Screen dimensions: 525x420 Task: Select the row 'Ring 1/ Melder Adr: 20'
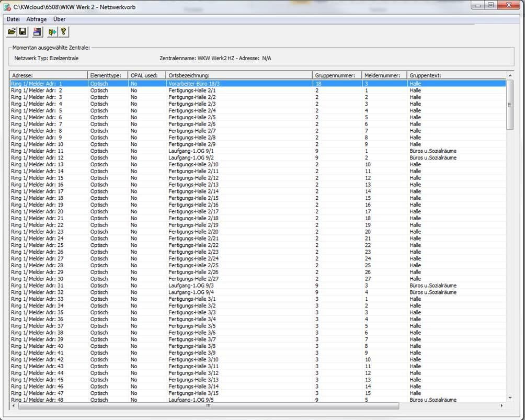click(258, 211)
